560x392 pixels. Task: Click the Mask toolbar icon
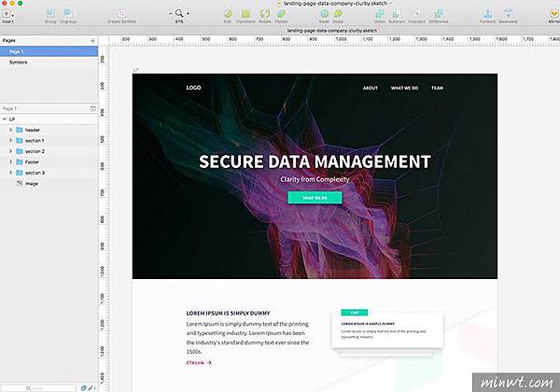[324, 14]
